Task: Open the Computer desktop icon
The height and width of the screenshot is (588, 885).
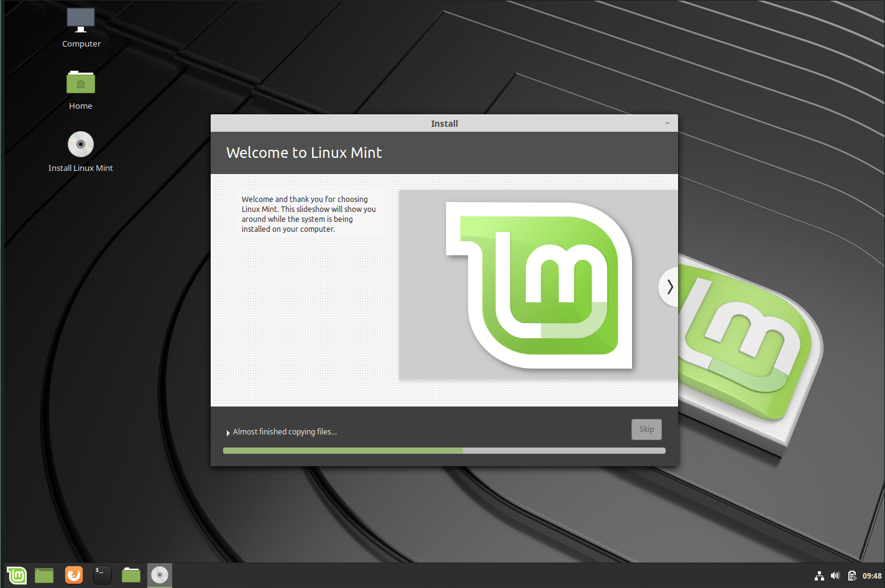Action: click(81, 25)
